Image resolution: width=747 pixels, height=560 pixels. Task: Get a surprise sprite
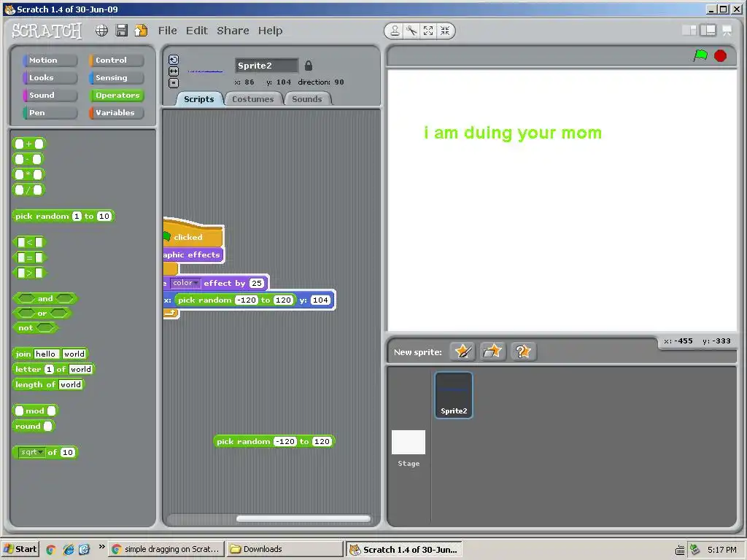pos(523,351)
